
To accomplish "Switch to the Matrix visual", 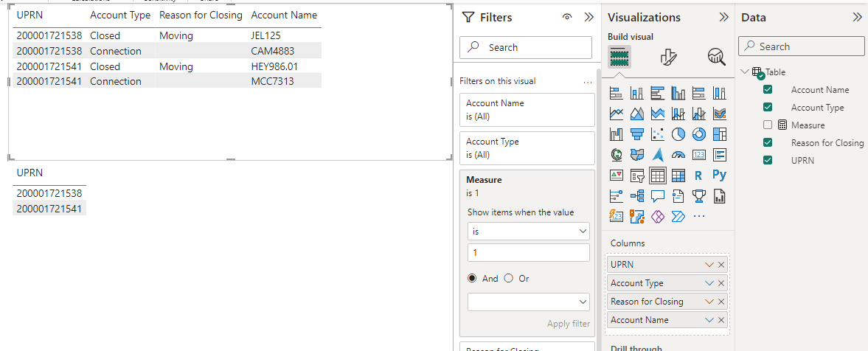I will pos(678,175).
